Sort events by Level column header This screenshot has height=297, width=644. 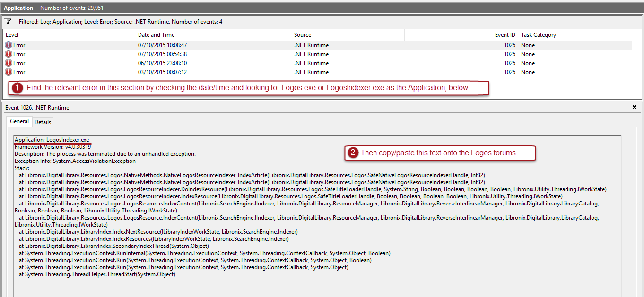(69, 35)
